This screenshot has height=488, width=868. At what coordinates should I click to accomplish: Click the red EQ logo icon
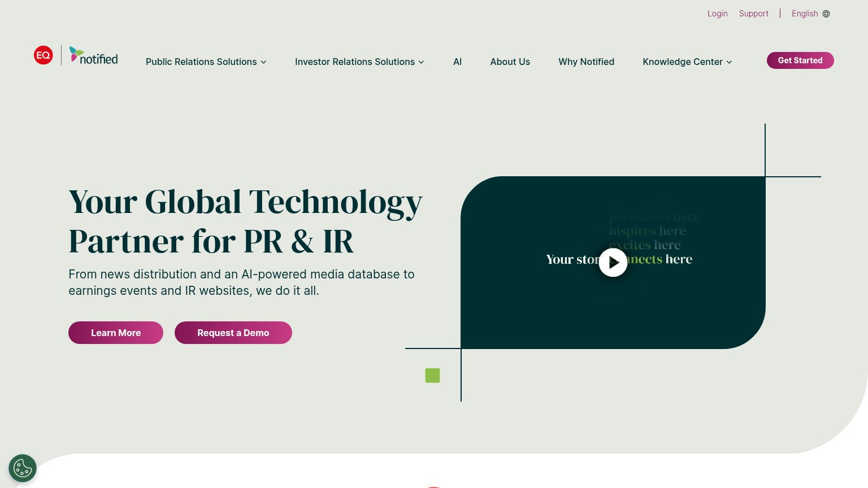tap(44, 55)
